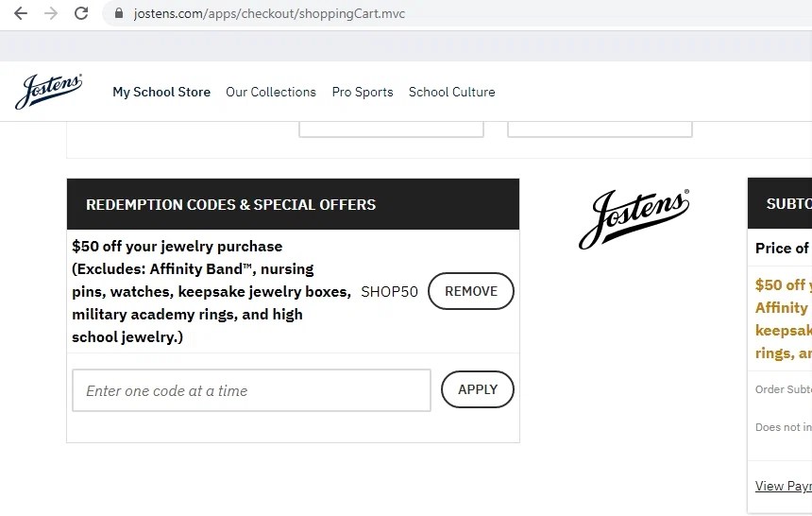Open My School Store menu
This screenshot has width=812, height=516.
click(161, 92)
